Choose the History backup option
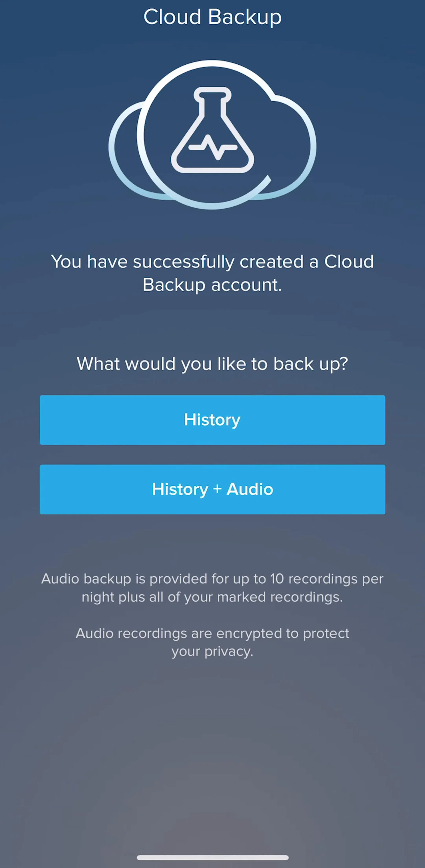Image resolution: width=425 pixels, height=868 pixels. (x=212, y=420)
